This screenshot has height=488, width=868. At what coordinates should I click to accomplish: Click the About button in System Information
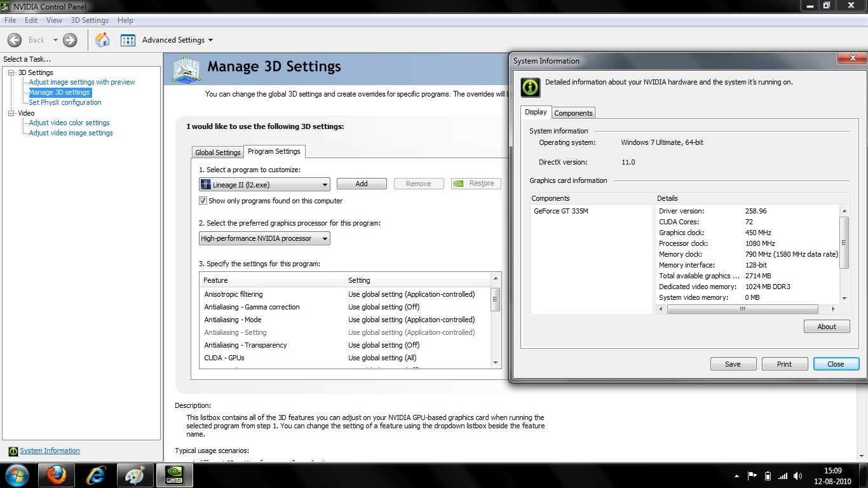point(827,327)
